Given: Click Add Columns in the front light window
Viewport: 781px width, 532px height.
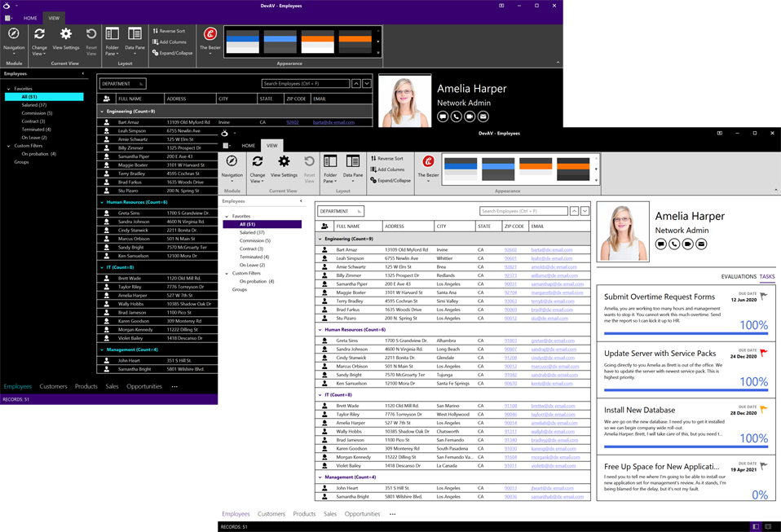Looking at the screenshot, I should click(387, 169).
